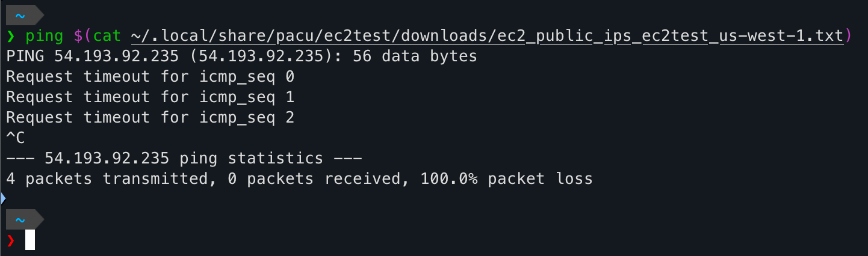Click the closing magenta parenthesis after .txt

(x=849, y=37)
